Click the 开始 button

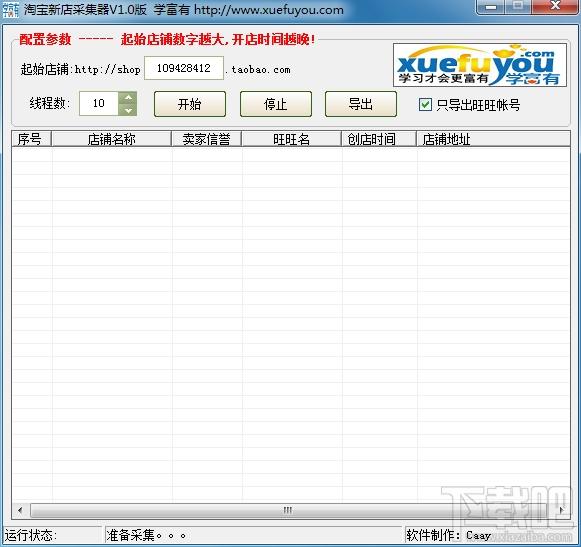point(190,104)
